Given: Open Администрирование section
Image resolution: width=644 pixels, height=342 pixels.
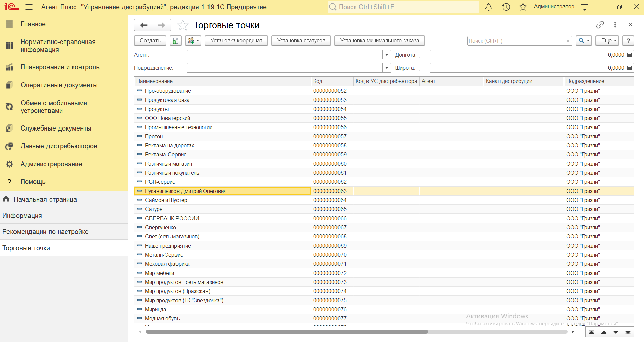Looking at the screenshot, I should click(51, 164).
